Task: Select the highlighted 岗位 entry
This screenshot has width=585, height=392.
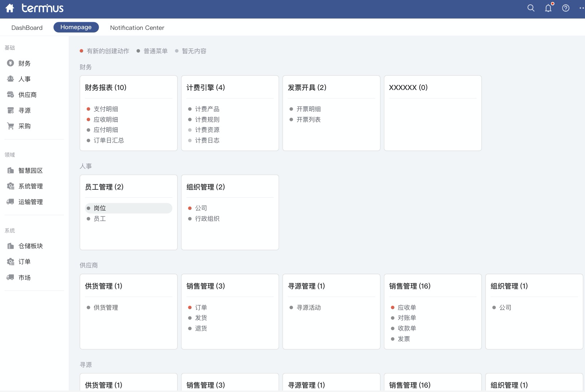Action: pos(129,208)
